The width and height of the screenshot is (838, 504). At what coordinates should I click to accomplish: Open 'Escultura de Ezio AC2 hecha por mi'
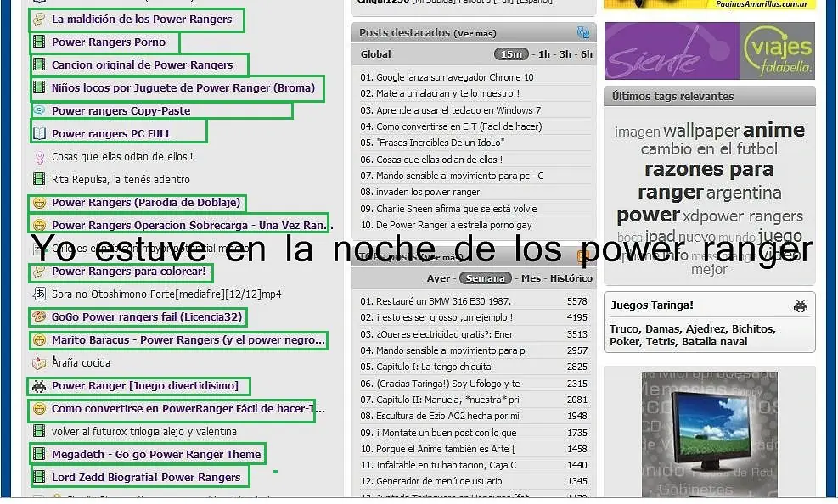pyautogui.click(x=447, y=416)
